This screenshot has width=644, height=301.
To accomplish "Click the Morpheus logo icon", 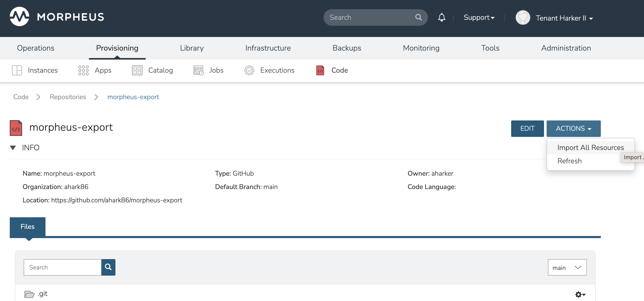I will [x=20, y=17].
